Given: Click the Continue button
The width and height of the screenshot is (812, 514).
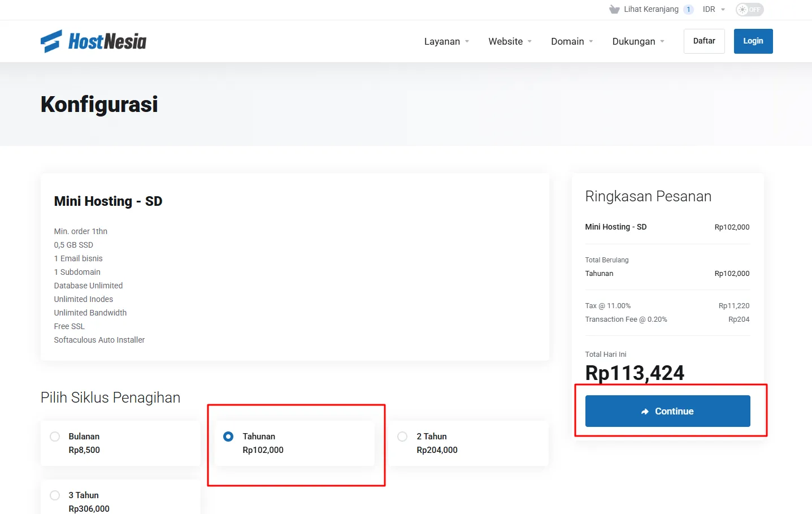Looking at the screenshot, I should 667,411.
